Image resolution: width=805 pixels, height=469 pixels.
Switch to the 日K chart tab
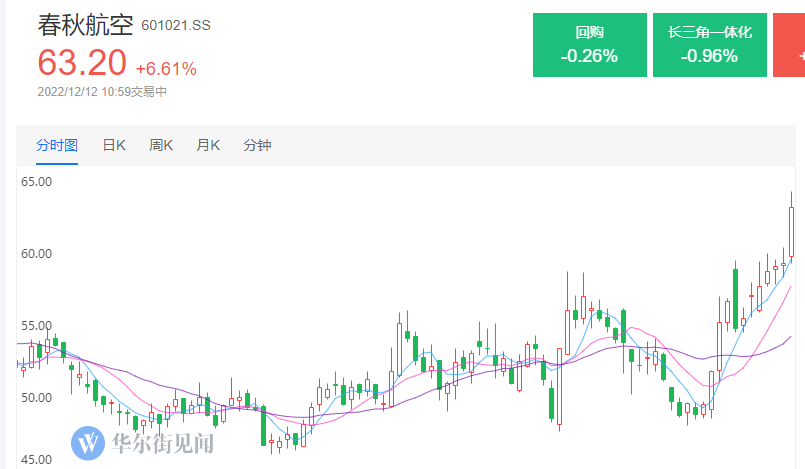114,145
